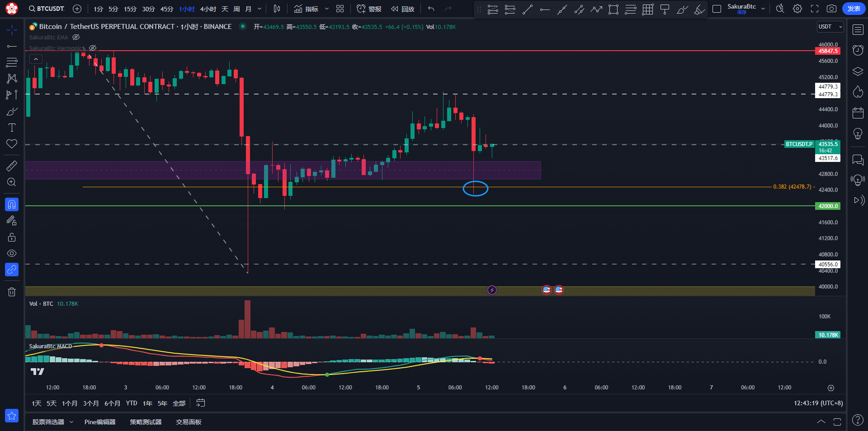Choose the grid table tool in favorites bar
Image resolution: width=868 pixels, height=431 pixels.
[648, 9]
